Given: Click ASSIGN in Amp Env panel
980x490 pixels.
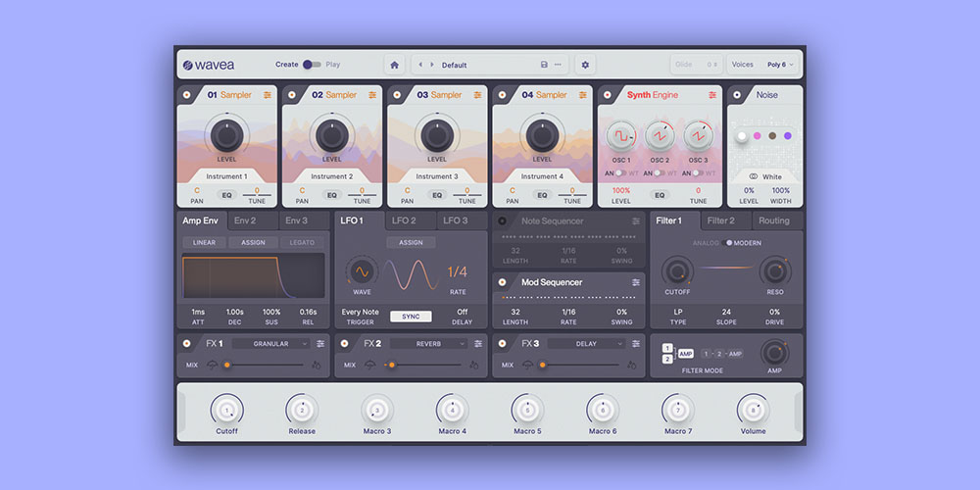Looking at the screenshot, I should coord(253,242).
